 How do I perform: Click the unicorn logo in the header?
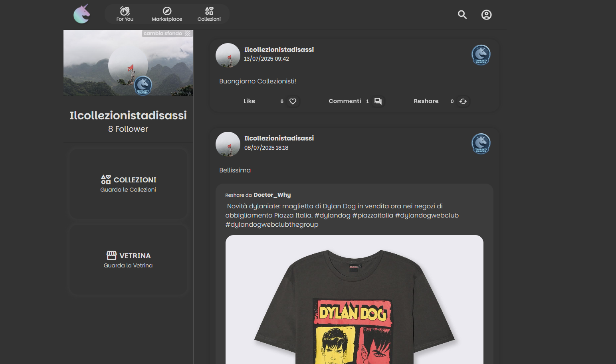[82, 14]
